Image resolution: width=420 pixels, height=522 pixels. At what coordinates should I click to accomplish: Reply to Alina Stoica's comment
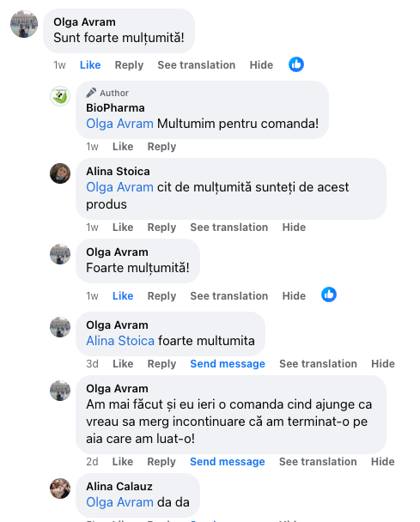coord(161,227)
